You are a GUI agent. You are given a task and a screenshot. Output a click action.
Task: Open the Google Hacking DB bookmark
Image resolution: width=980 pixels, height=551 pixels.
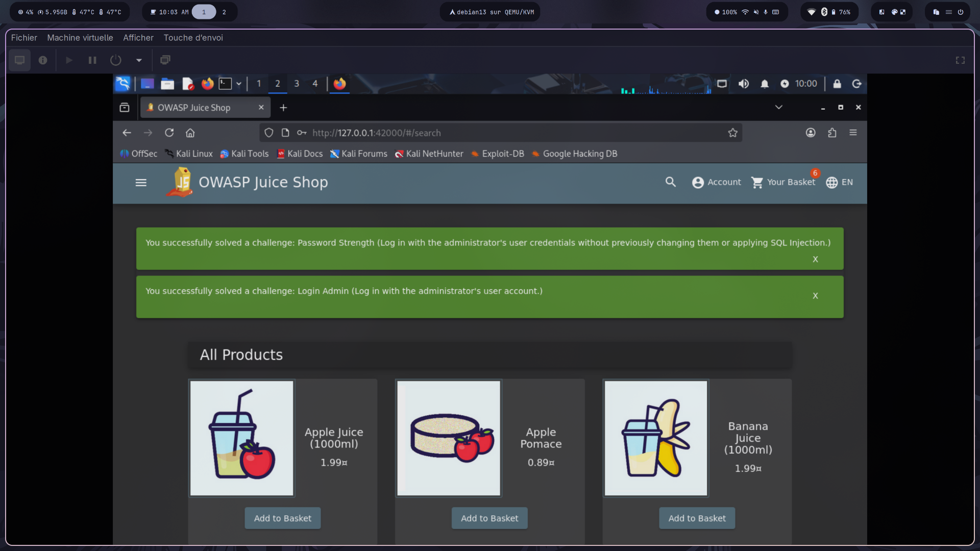[574, 154]
